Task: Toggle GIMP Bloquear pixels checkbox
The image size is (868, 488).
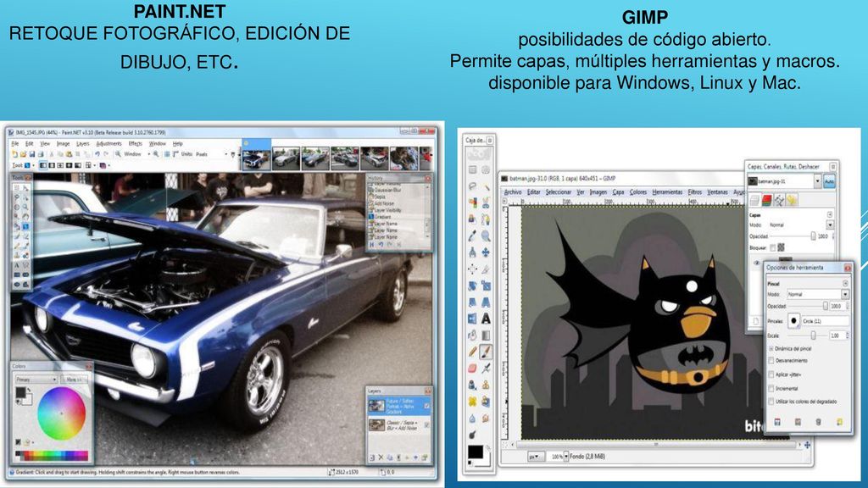Action: [x=773, y=247]
